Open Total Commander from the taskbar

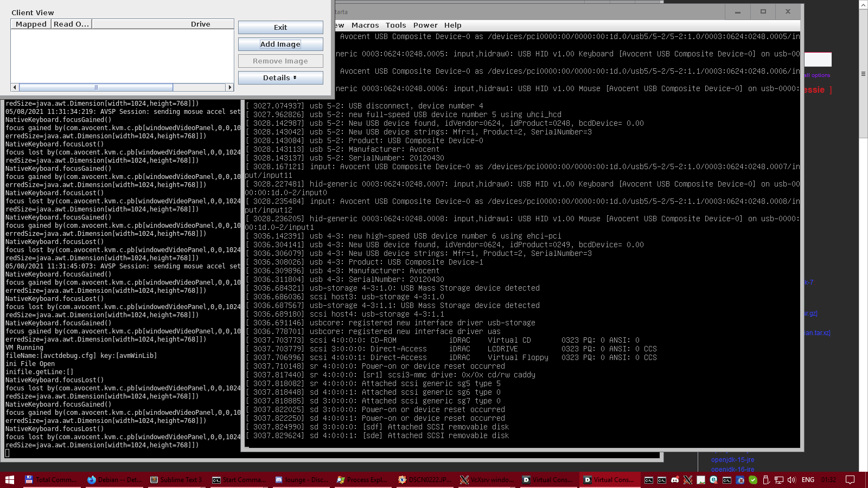click(51, 480)
